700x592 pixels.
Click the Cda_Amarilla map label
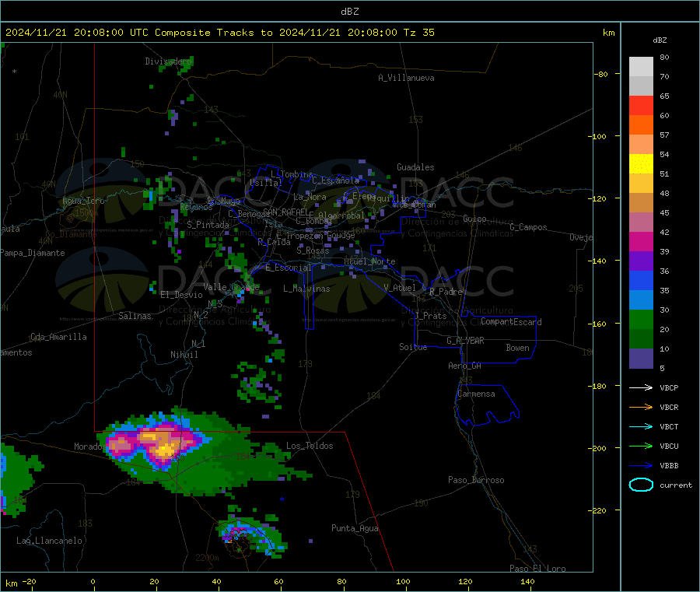(x=58, y=337)
